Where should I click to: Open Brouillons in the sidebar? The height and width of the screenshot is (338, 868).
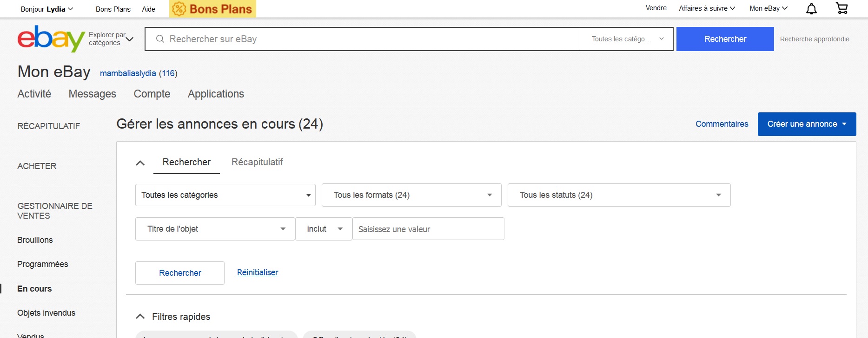coord(35,240)
